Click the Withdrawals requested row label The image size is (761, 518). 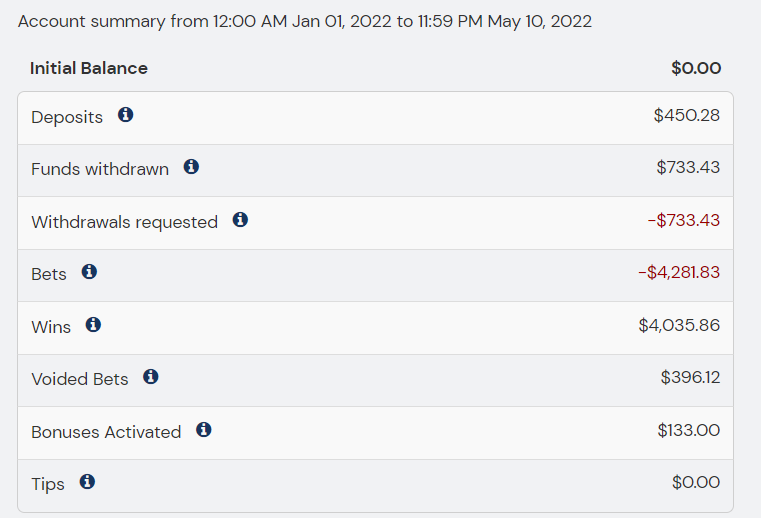tap(124, 222)
